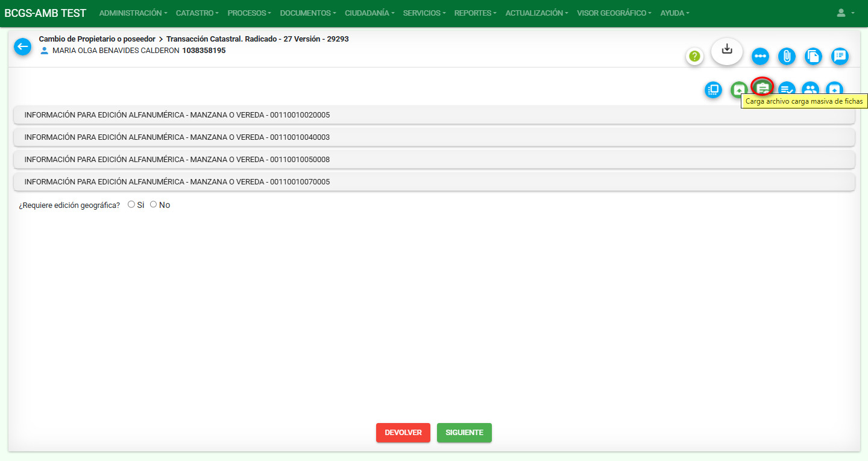Open the comments speech bubble icon

click(840, 57)
